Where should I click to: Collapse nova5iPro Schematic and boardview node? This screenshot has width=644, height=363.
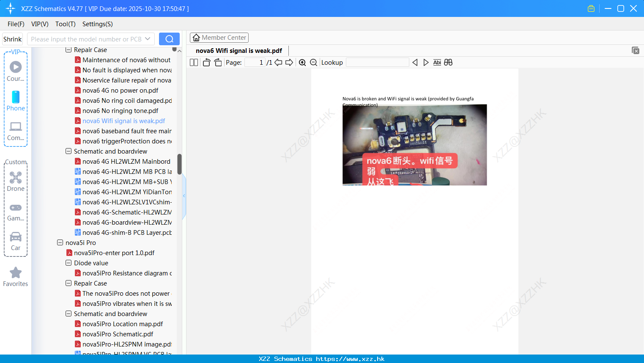coord(69,314)
